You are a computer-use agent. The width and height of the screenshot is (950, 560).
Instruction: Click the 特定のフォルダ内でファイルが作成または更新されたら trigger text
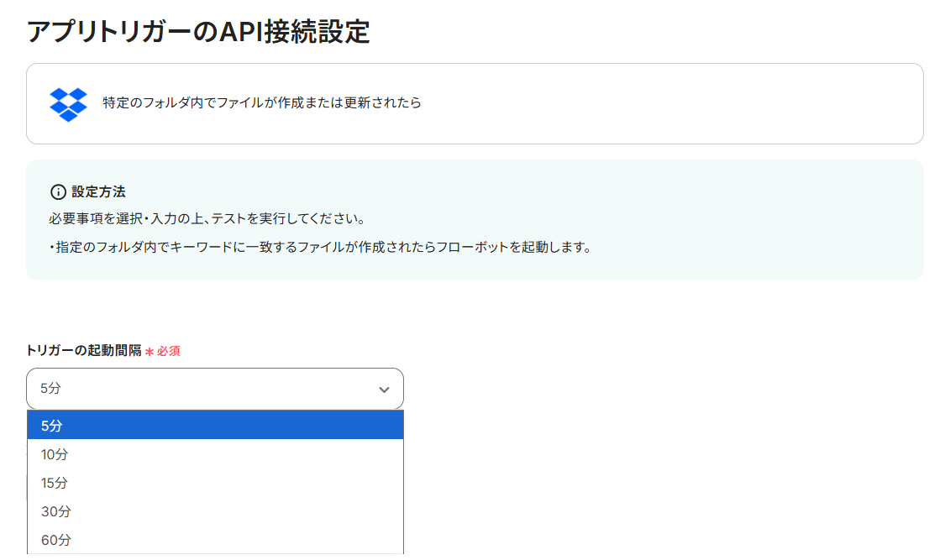pyautogui.click(x=261, y=103)
